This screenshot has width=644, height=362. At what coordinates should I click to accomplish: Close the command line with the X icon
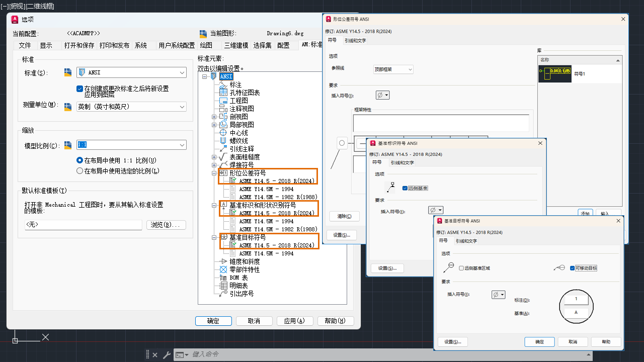pyautogui.click(x=154, y=355)
